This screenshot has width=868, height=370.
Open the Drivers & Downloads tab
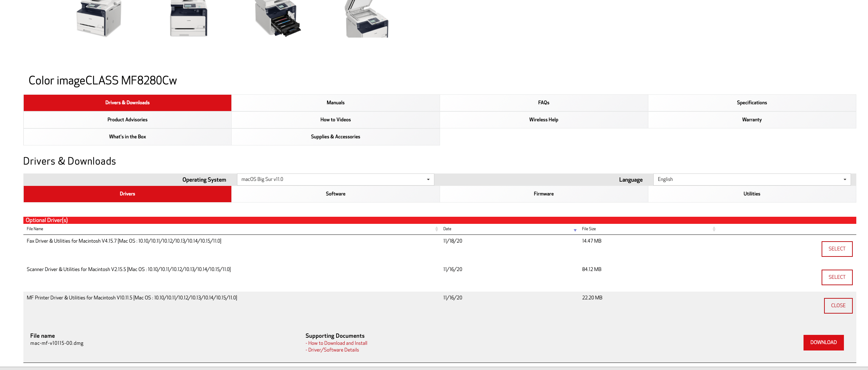tap(127, 103)
